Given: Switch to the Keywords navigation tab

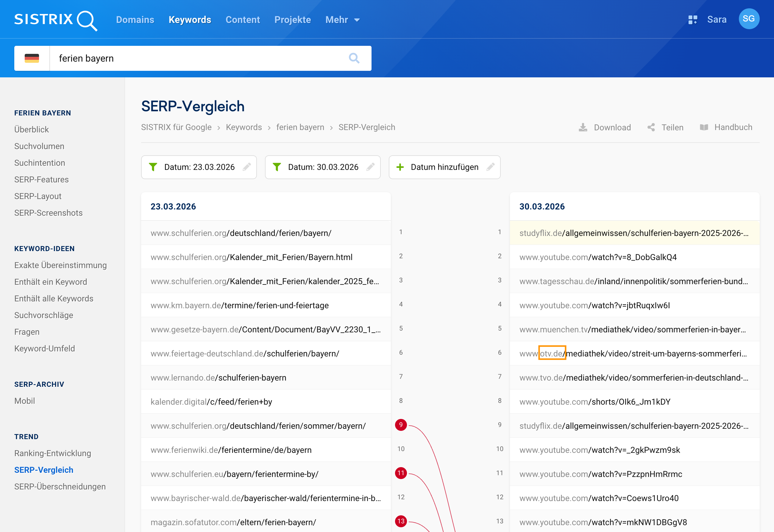Looking at the screenshot, I should point(190,20).
